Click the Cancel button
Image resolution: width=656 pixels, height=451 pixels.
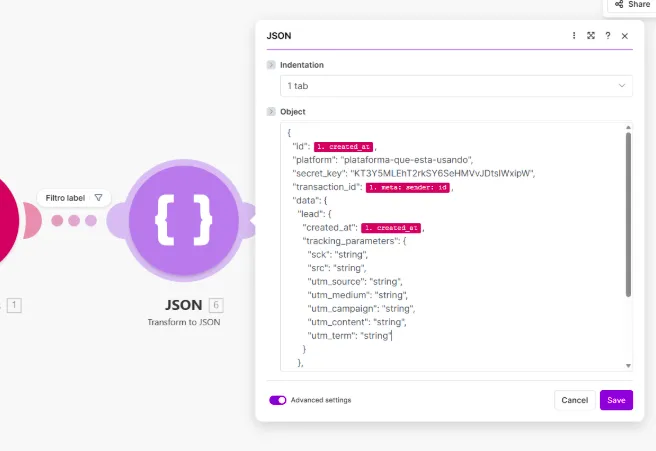point(574,400)
